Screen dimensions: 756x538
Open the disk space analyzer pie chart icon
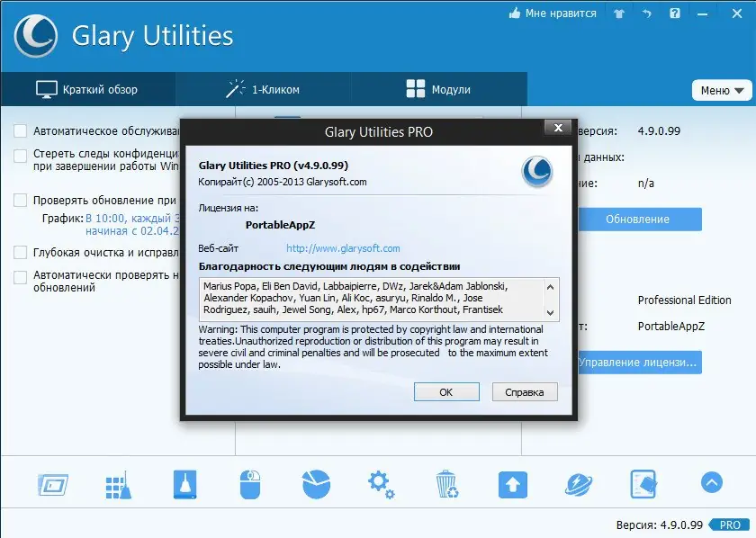click(317, 483)
